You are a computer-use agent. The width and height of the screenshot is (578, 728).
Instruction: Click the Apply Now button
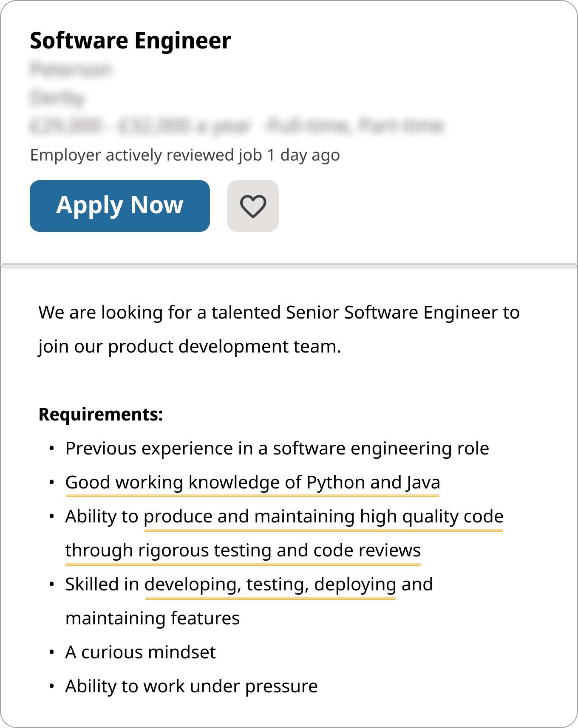[119, 206]
